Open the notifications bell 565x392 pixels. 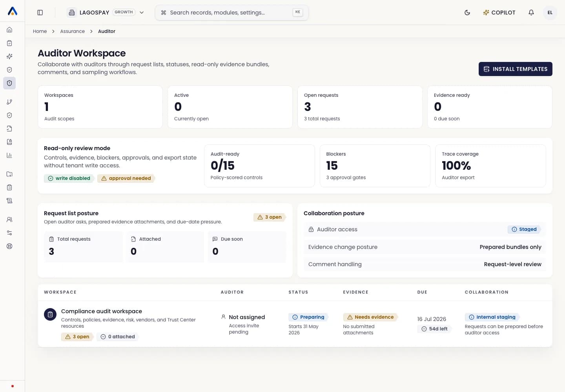(x=531, y=13)
